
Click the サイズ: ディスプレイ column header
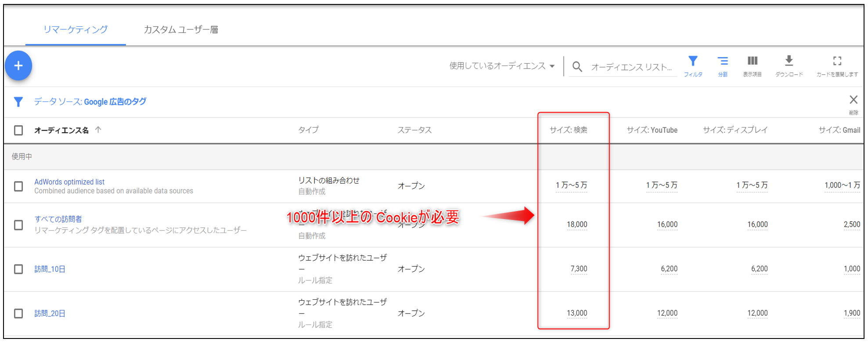click(735, 130)
